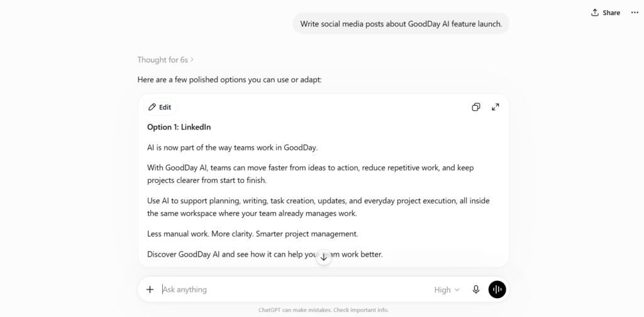Launch voice mode with waveform button
The height and width of the screenshot is (317, 644).
[x=497, y=289]
